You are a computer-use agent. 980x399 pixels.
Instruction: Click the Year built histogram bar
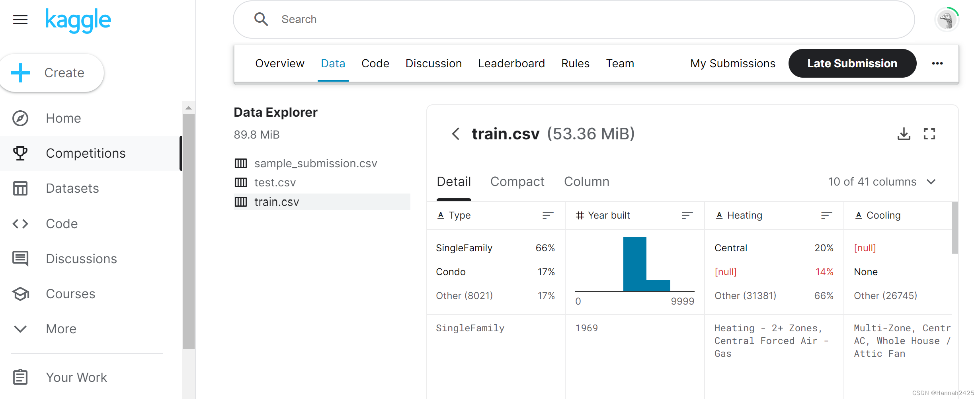[x=635, y=264]
